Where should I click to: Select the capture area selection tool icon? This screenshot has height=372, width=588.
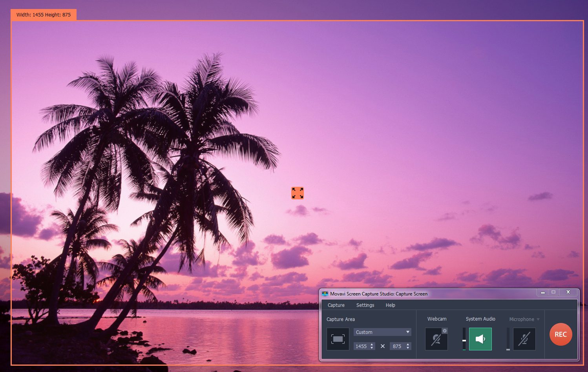pyautogui.click(x=338, y=339)
